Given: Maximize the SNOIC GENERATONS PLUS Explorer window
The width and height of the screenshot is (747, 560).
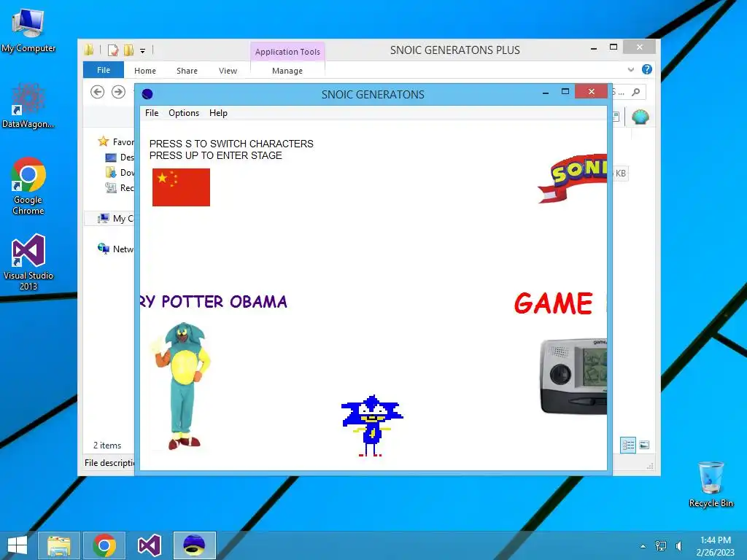Looking at the screenshot, I should [x=614, y=47].
